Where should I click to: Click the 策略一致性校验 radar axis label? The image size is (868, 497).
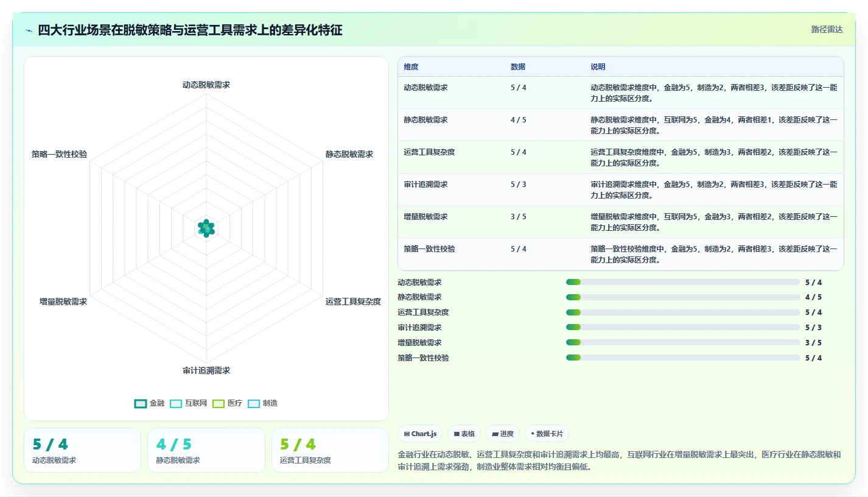[60, 155]
